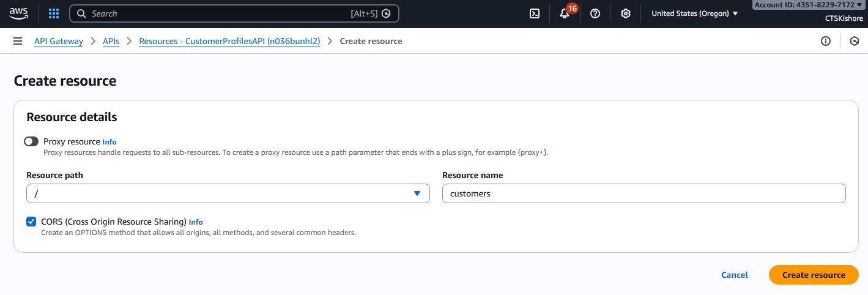Open the services grid menu icon
868x295 pixels.
(54, 13)
